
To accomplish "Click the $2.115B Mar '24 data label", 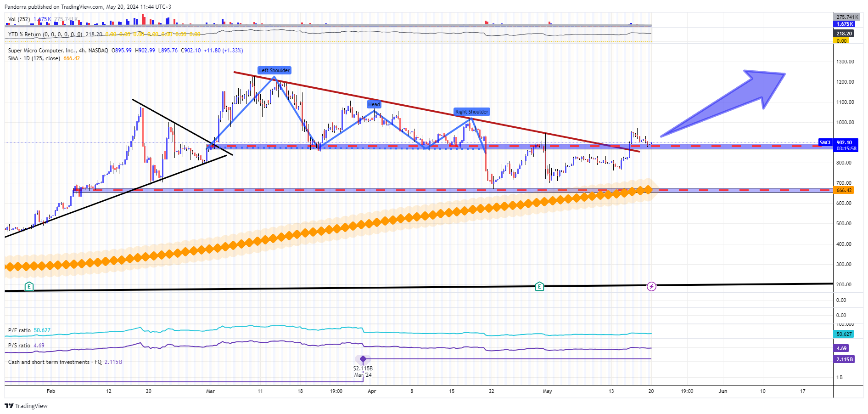I will [363, 372].
